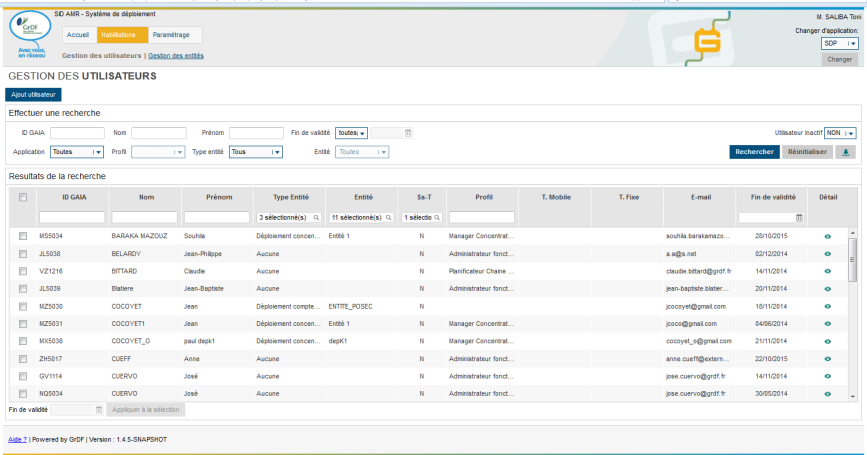Open the export download icon button
The width and height of the screenshot is (867, 455).
(845, 152)
